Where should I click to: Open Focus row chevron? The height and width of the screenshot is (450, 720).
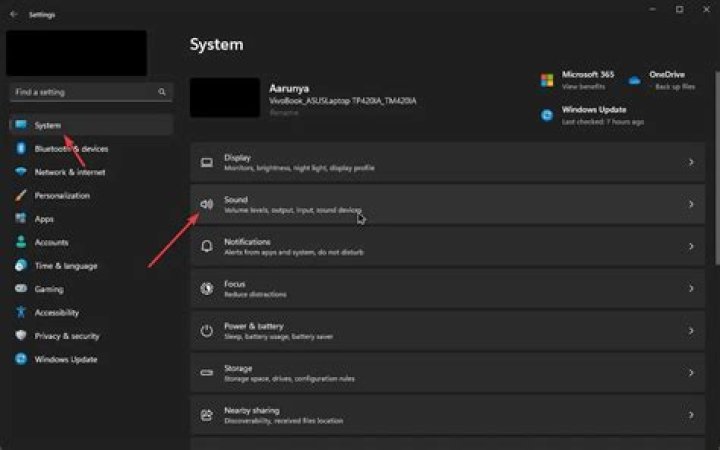tap(691, 289)
